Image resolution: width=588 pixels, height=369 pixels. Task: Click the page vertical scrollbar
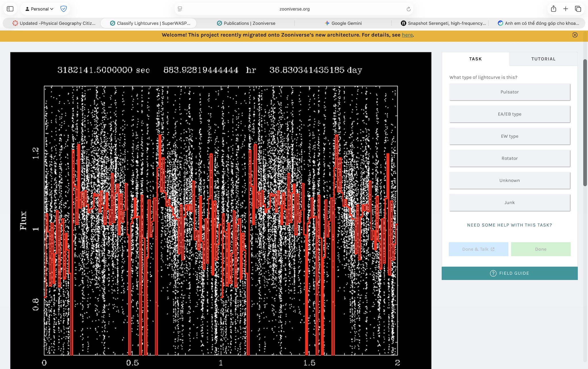click(585, 123)
